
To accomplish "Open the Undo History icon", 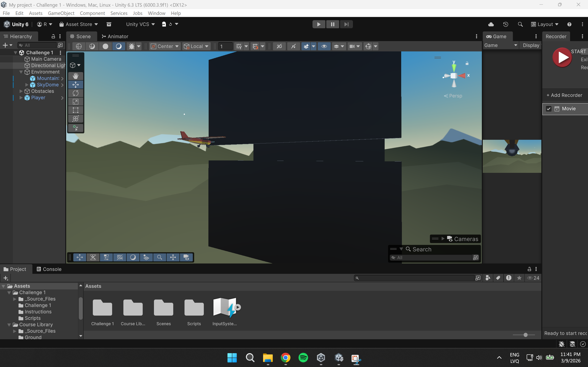I will tap(506, 24).
